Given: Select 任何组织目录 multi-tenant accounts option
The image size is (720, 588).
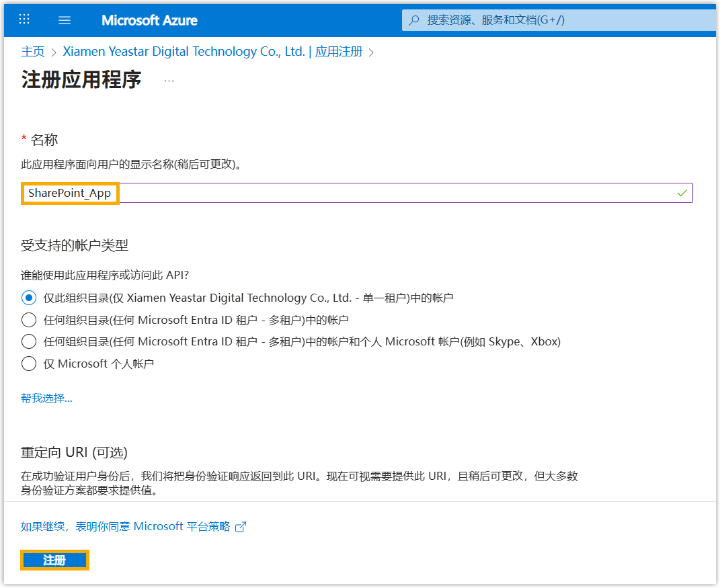Looking at the screenshot, I should point(29,320).
